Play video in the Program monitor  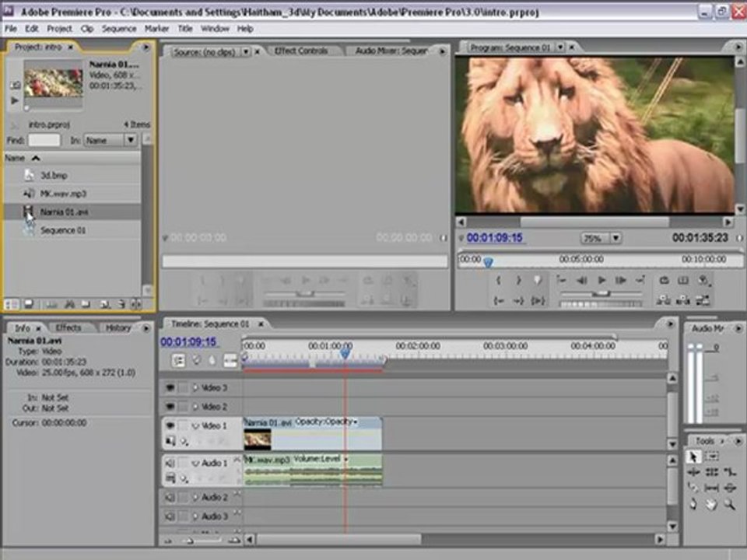pyautogui.click(x=601, y=281)
